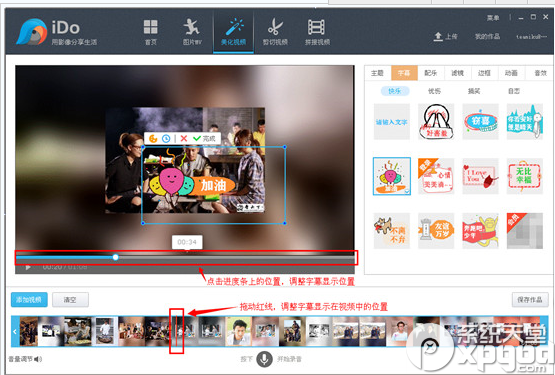This screenshot has width=555, height=375.
Task: Click the red X to cancel subtitle
Action: tap(184, 138)
